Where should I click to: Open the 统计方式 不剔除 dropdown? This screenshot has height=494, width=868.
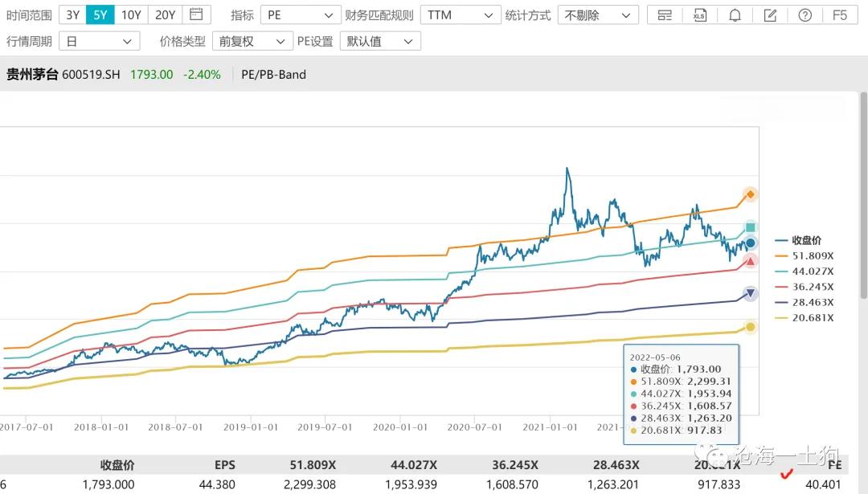(597, 15)
